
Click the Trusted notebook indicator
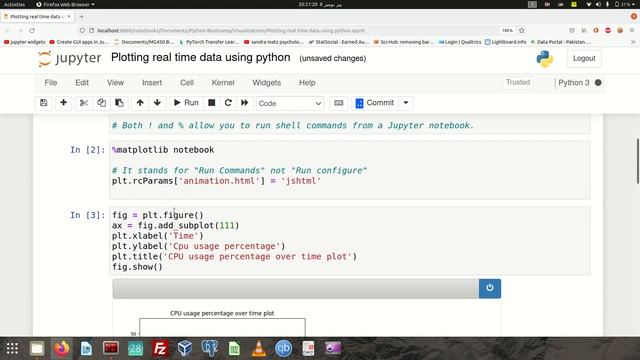pos(518,82)
